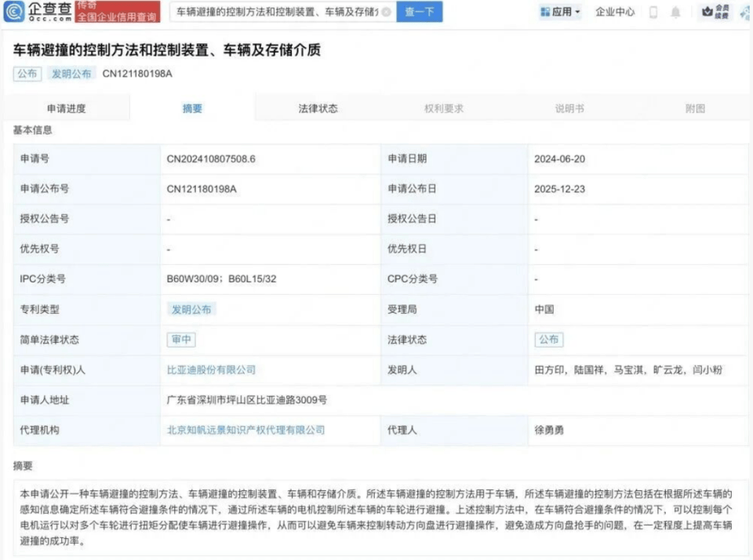Image resolution: width=753 pixels, height=560 pixels.
Task: Open the notification bell icon
Action: click(675, 11)
